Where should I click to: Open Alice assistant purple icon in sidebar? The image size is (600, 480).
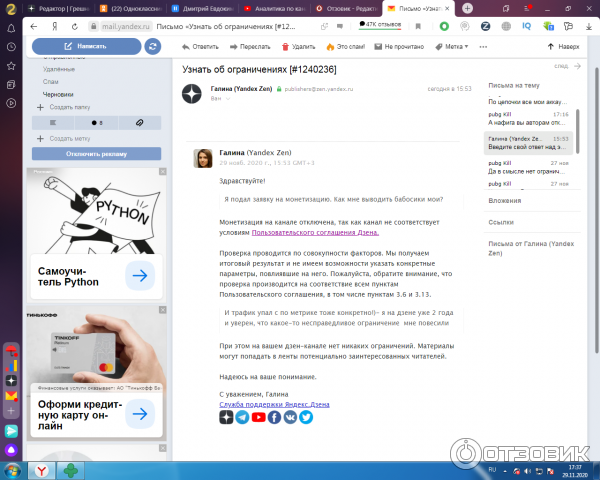tap(11, 450)
